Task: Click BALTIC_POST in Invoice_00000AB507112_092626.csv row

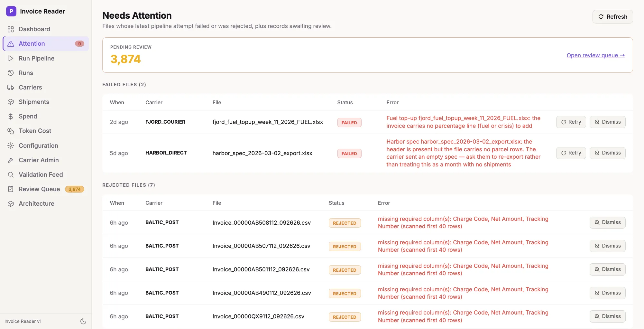Action: (162, 246)
